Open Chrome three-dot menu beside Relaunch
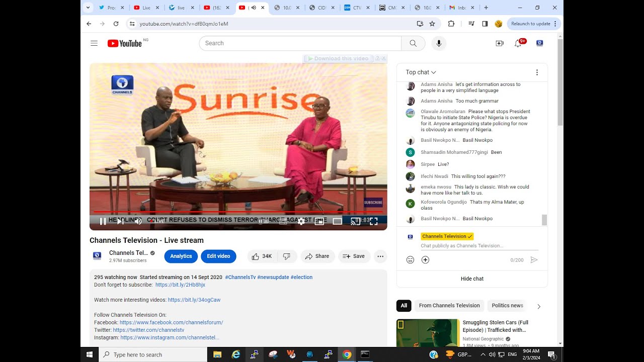This screenshot has height=362, width=644. pos(555,24)
